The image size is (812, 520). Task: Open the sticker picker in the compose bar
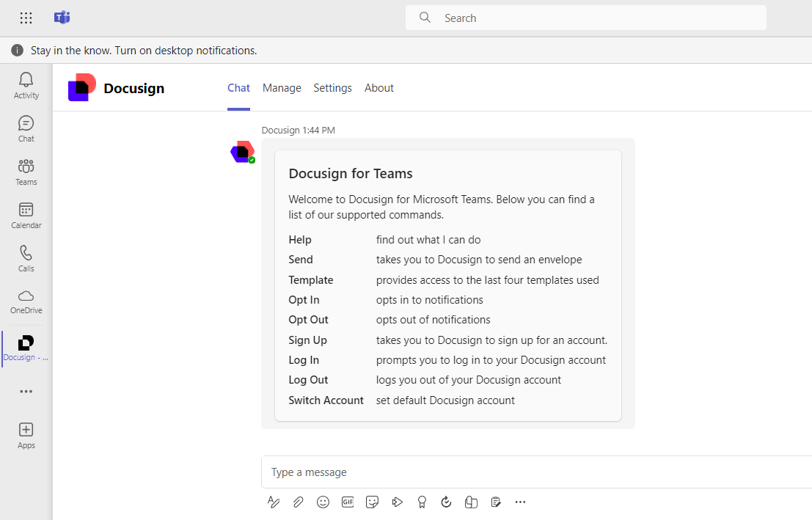pyautogui.click(x=372, y=502)
